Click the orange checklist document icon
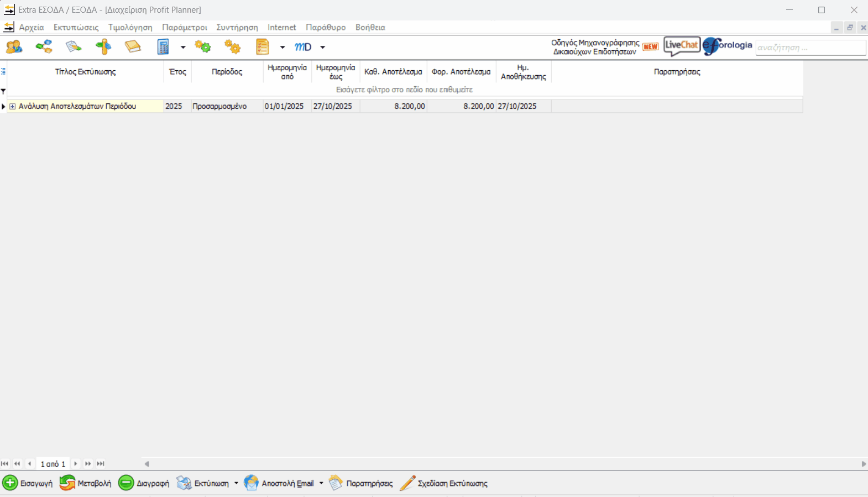The height and width of the screenshot is (497, 868). 263,47
